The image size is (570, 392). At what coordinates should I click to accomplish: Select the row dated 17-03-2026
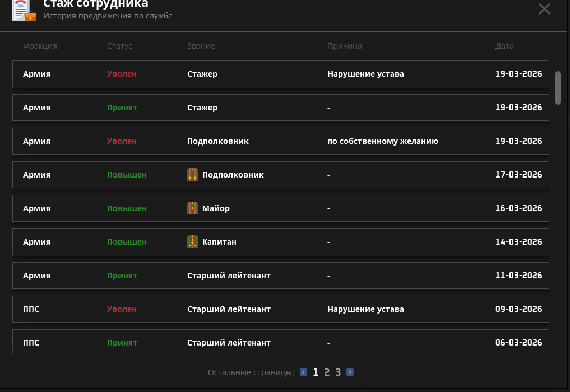[280, 175]
